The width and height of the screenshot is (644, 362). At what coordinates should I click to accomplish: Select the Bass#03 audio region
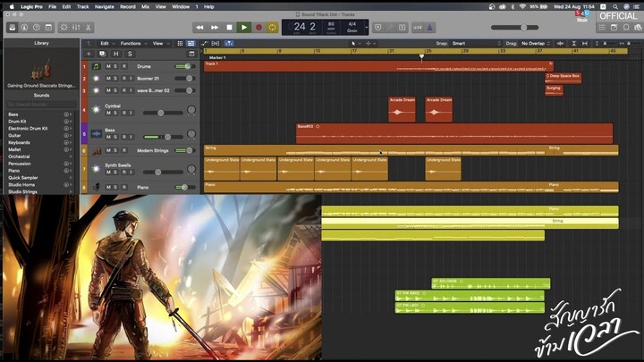coord(454,133)
